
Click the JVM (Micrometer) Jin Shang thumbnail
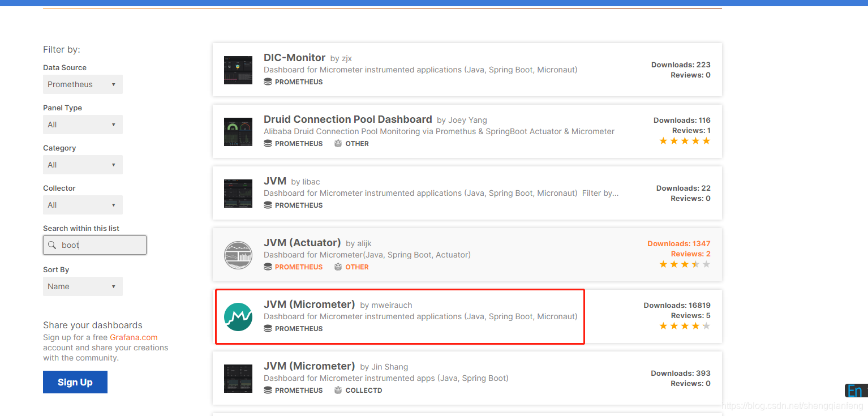click(238, 379)
